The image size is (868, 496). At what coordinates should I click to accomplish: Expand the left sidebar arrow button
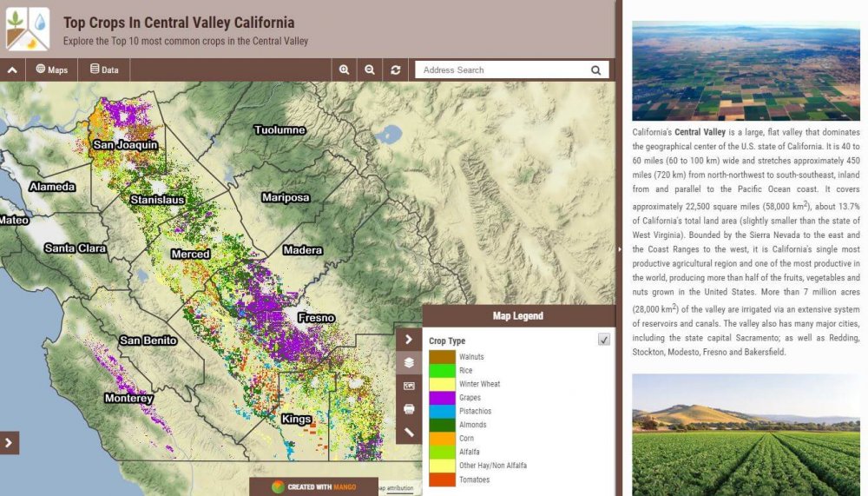pyautogui.click(x=9, y=443)
